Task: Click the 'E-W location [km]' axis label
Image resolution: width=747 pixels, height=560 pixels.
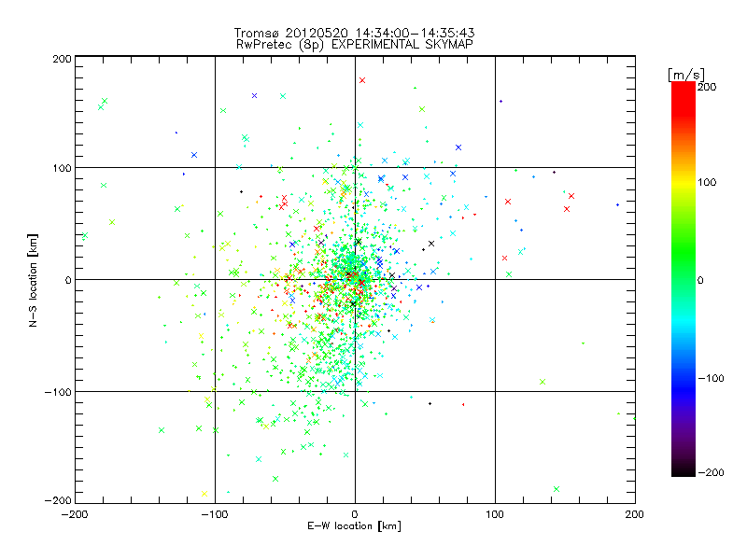Action: [x=354, y=526]
